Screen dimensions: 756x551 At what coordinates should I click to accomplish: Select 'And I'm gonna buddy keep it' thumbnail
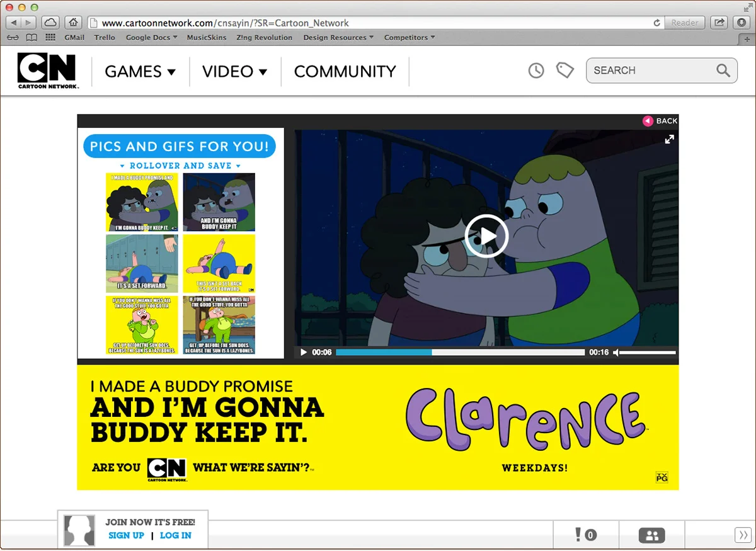(x=219, y=202)
